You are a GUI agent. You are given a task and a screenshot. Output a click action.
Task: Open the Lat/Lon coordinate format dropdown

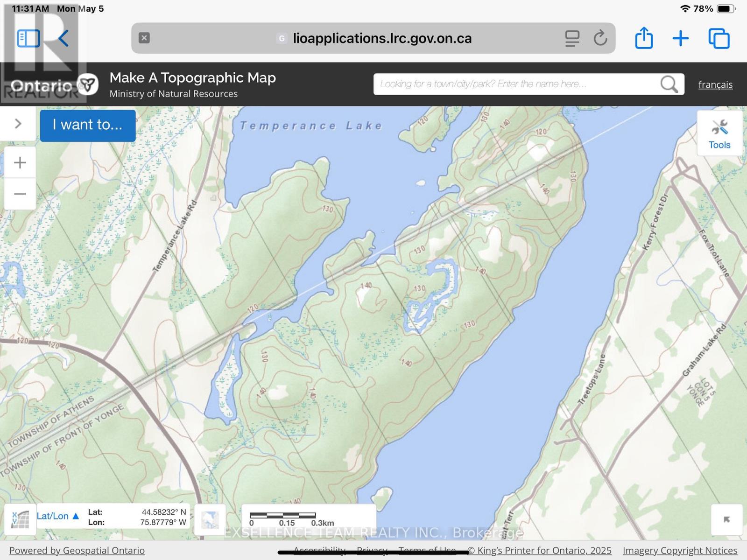[58, 516]
